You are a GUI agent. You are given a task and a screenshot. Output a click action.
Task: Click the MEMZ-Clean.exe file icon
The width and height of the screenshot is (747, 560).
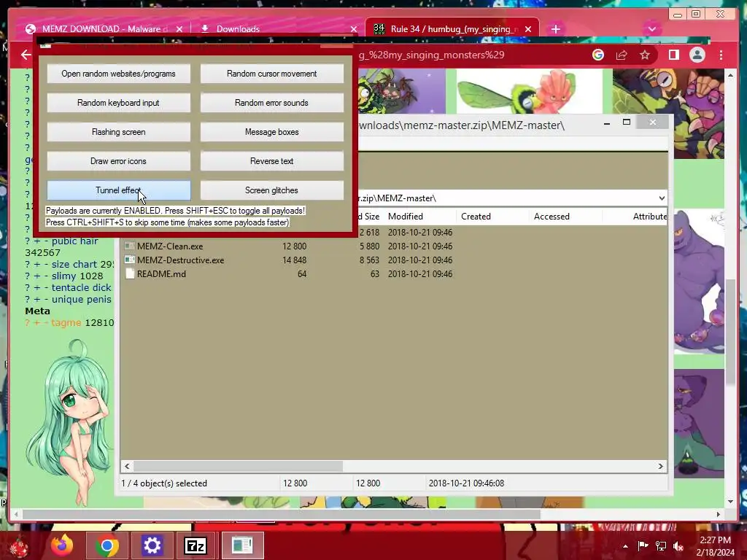[130, 246]
